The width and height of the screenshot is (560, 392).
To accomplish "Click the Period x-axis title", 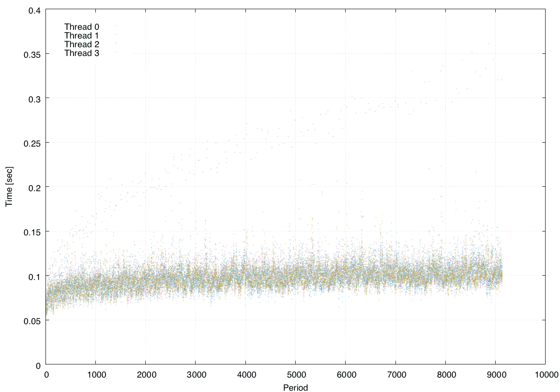I will point(295,388).
